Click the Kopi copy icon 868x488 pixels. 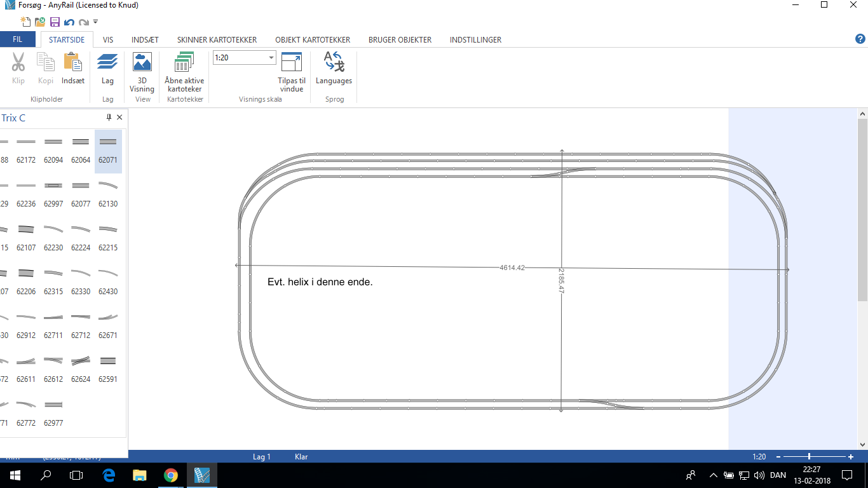point(46,62)
